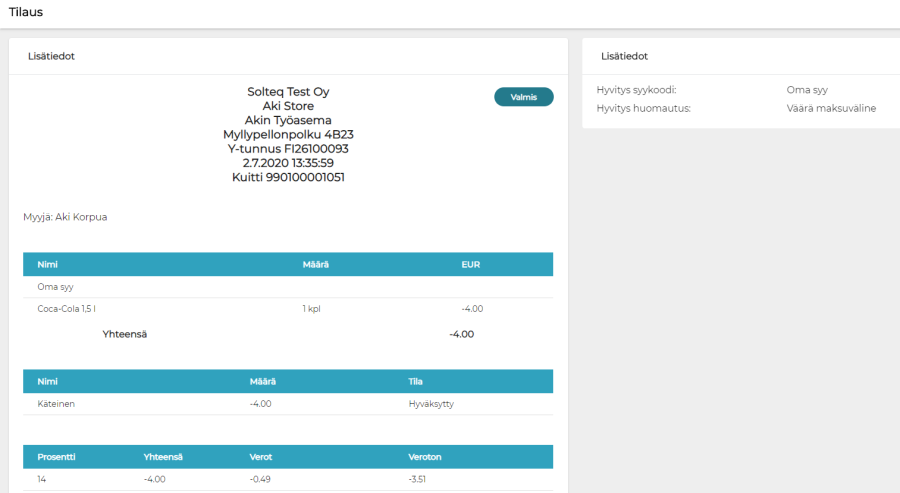Select the Tilaus page title
The width and height of the screenshot is (900, 493).
click(26, 12)
